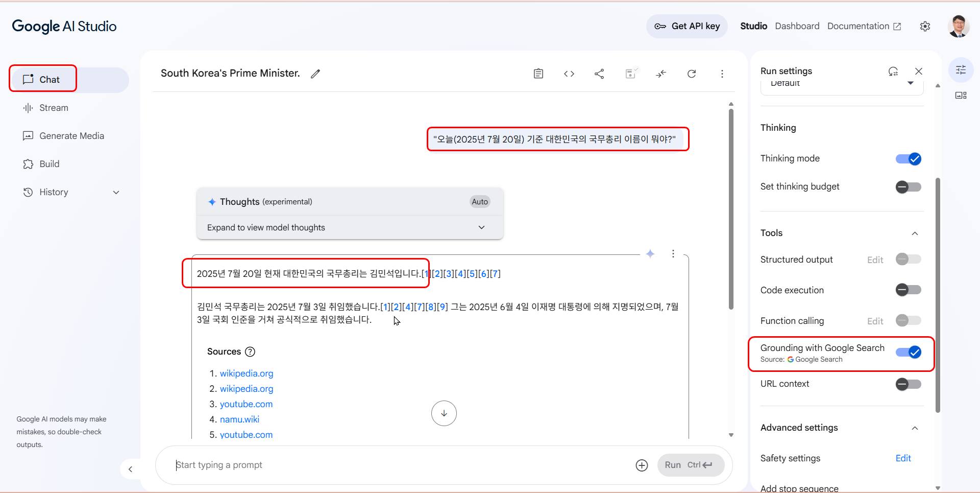Screen dimensions: 980x493
Task: Click the Get API key button
Action: click(687, 26)
